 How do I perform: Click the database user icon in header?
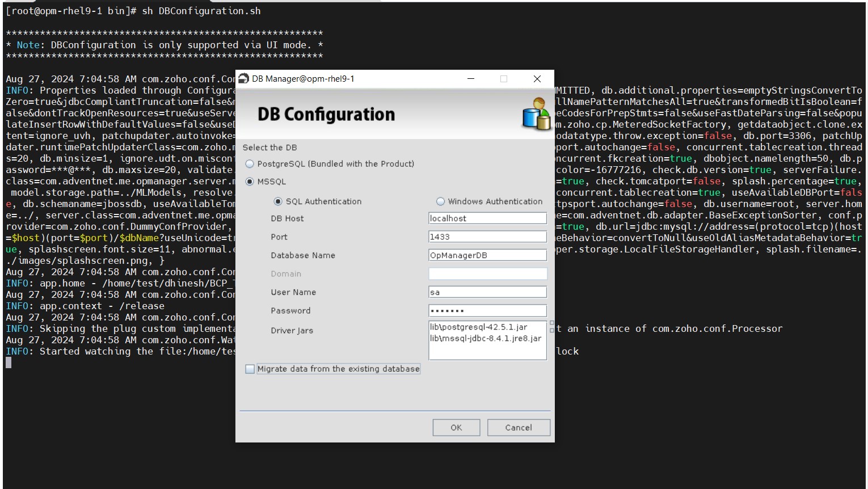tap(536, 113)
